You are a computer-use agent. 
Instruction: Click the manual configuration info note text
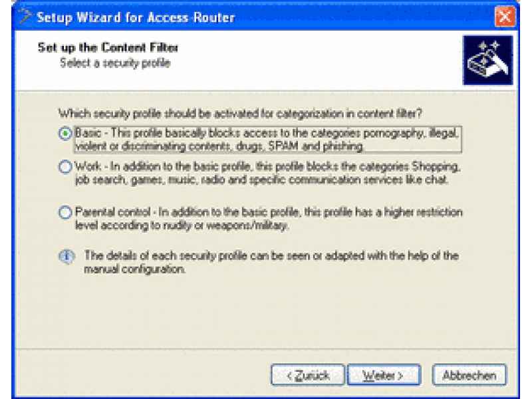tap(271, 262)
